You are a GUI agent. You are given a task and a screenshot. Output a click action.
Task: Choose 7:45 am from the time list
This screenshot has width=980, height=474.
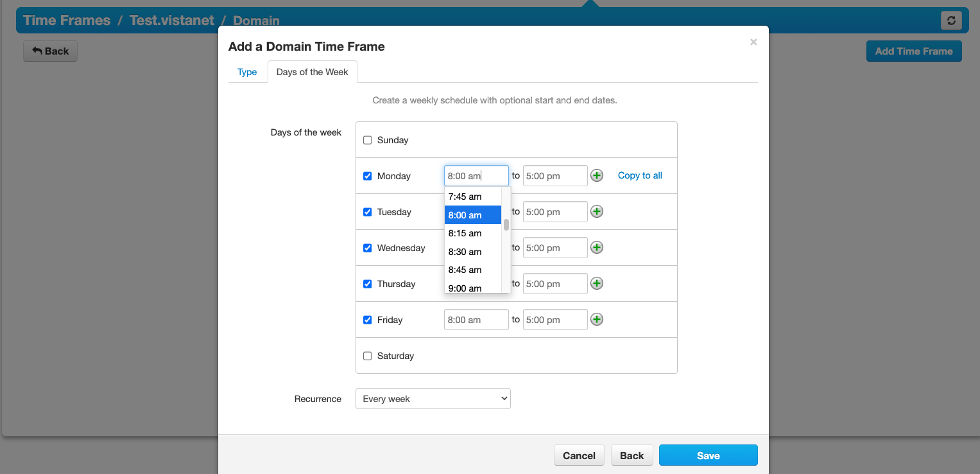[x=473, y=197]
